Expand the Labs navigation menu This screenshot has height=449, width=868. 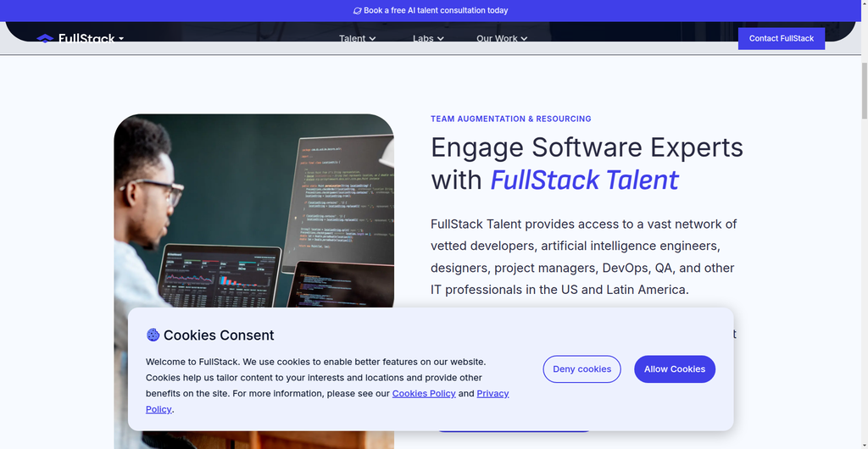click(x=428, y=38)
